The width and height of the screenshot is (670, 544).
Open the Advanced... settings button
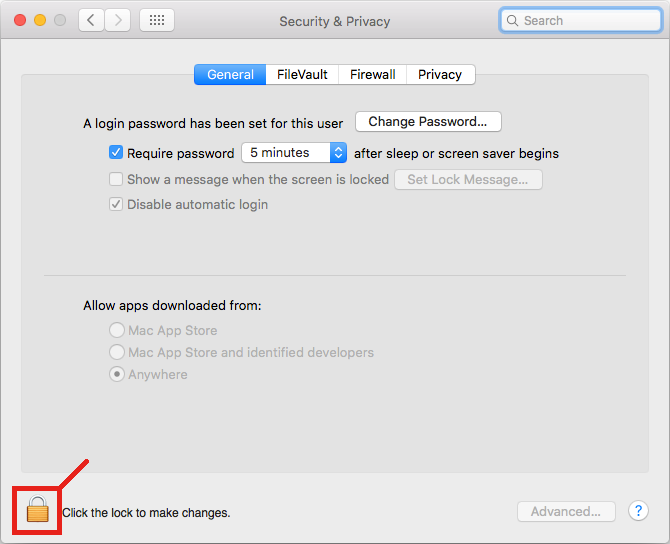(x=565, y=511)
